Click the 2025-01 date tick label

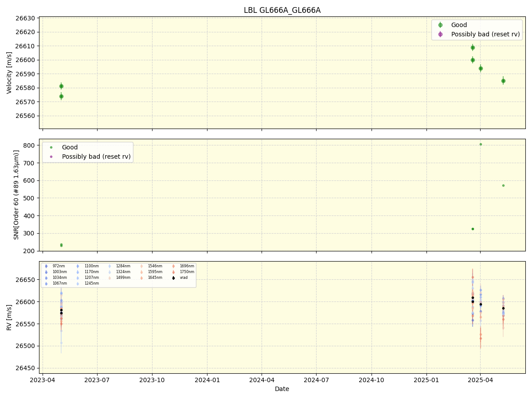[x=426, y=380]
